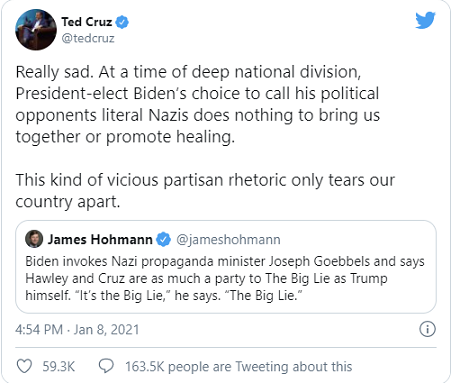Viewport: 451px width, 383px height.
Task: Click the 'Really sad' tweet text paragraph
Action: pyautogui.click(x=198, y=104)
